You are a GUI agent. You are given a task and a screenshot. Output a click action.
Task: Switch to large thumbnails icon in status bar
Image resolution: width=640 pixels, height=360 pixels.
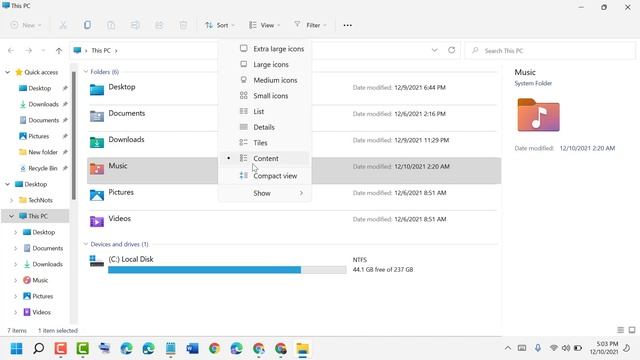click(x=632, y=330)
